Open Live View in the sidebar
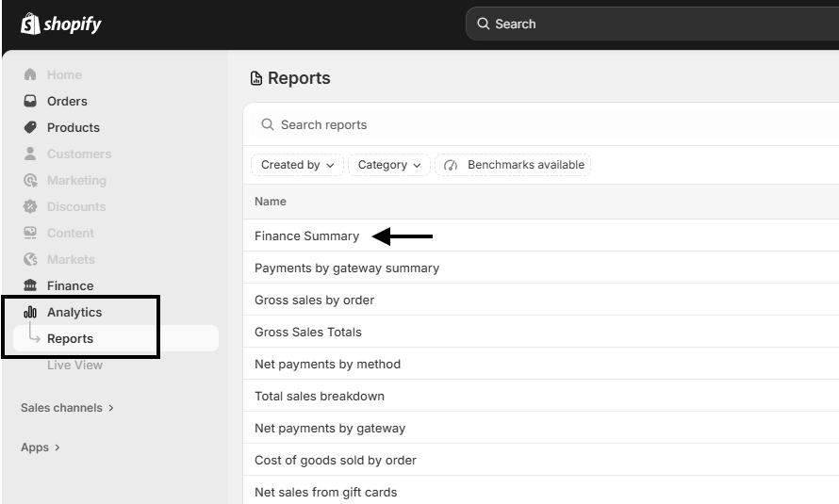839x504 pixels. [x=74, y=365]
